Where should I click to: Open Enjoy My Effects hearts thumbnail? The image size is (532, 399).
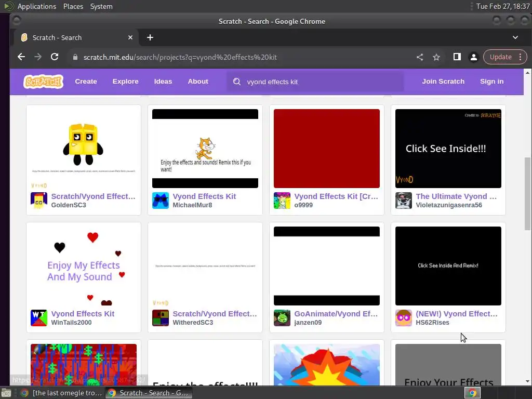click(84, 265)
